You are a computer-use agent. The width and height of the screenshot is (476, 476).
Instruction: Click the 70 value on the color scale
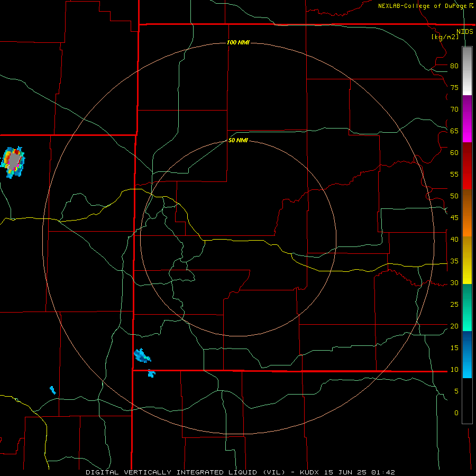[454, 109]
